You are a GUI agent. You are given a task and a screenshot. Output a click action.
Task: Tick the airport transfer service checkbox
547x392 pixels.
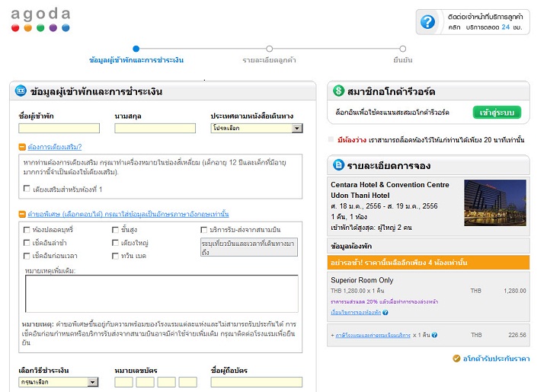203,230
